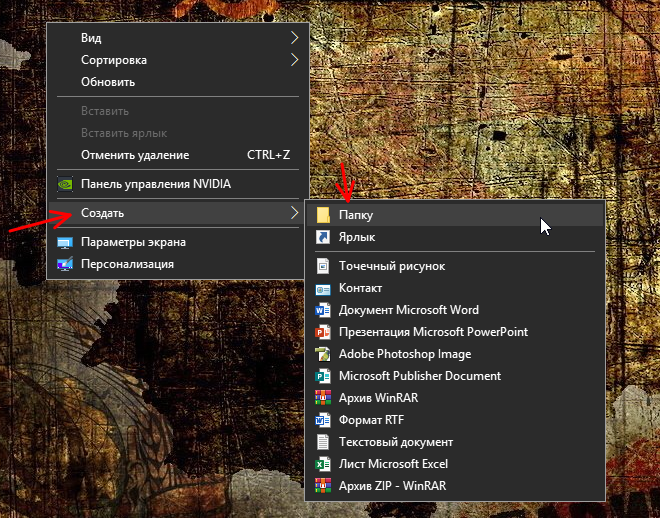Open the Сортировка menu entry

178,60
